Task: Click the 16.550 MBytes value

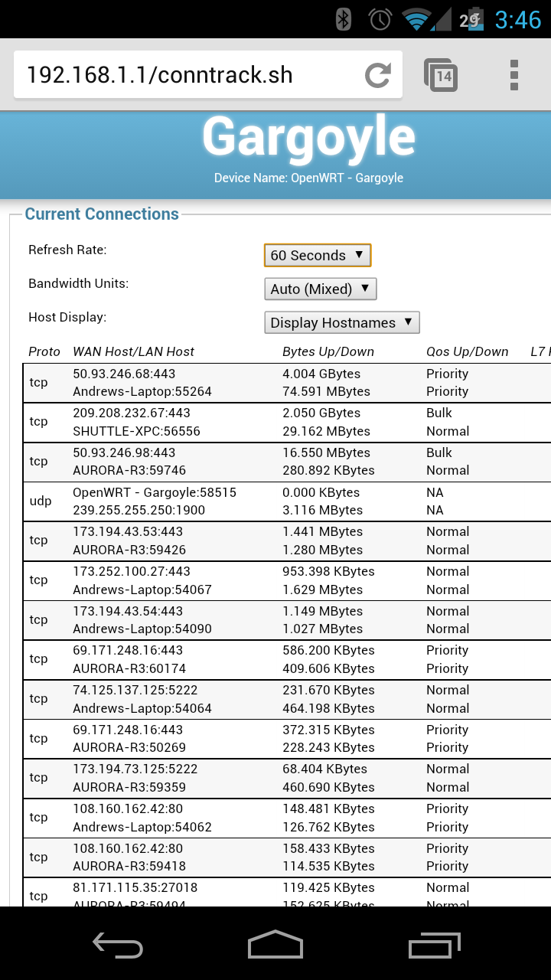Action: 326,452
